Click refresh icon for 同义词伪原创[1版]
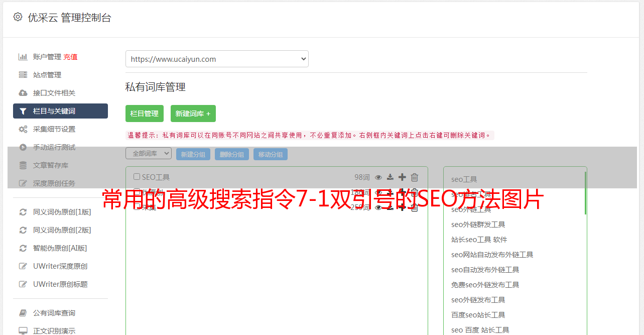 pos(23,212)
